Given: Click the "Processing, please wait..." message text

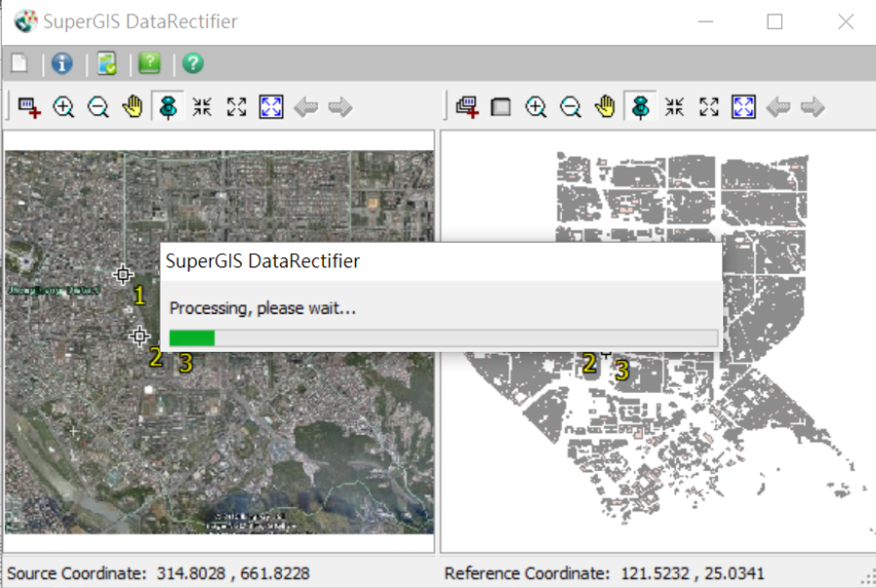Looking at the screenshot, I should coord(262,308).
